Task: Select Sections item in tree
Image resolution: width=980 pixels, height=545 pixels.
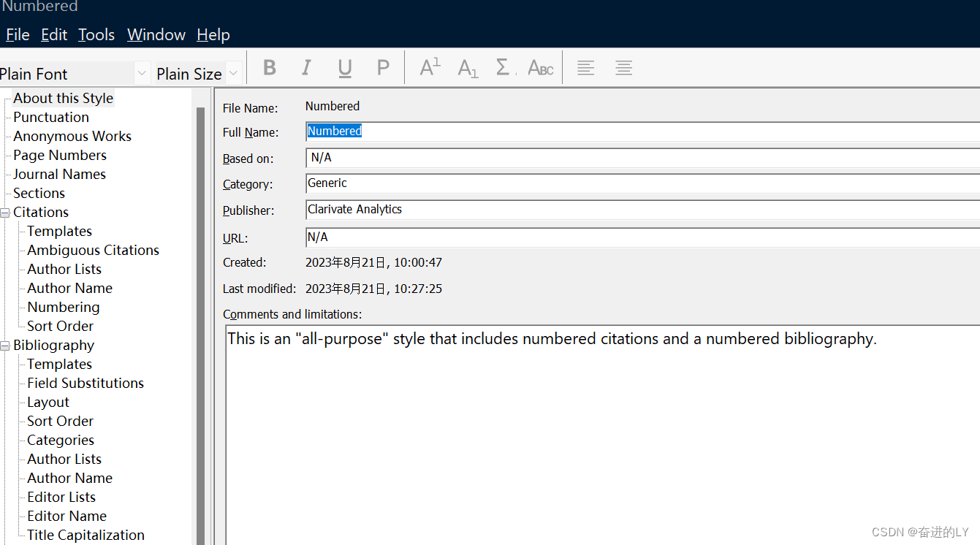Action: tap(39, 193)
